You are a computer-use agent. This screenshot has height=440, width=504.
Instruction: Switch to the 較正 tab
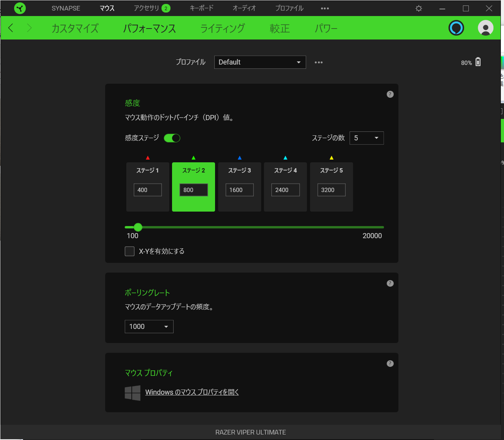pyautogui.click(x=280, y=28)
